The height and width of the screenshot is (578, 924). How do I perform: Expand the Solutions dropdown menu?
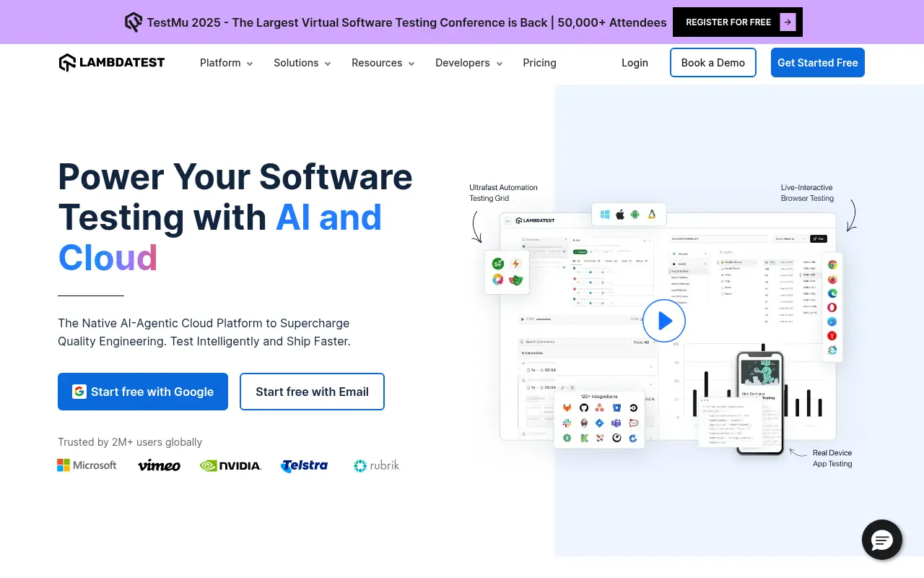click(x=302, y=63)
